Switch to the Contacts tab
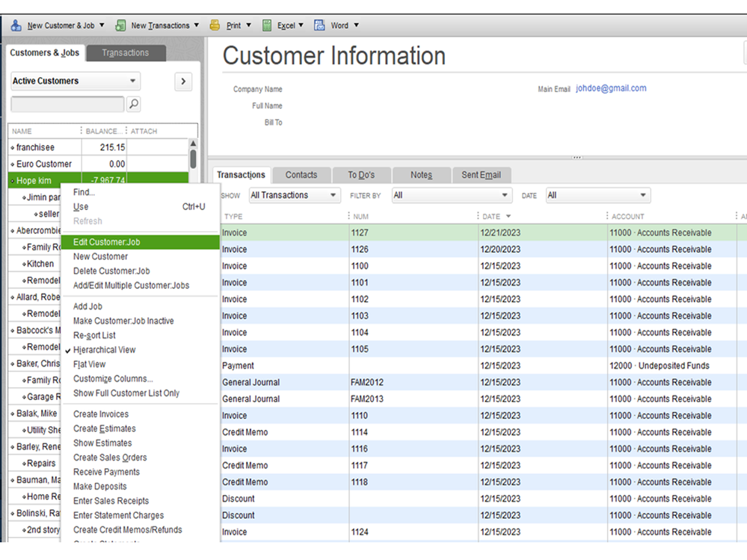Image resolution: width=747 pixels, height=560 pixels. tap(301, 175)
